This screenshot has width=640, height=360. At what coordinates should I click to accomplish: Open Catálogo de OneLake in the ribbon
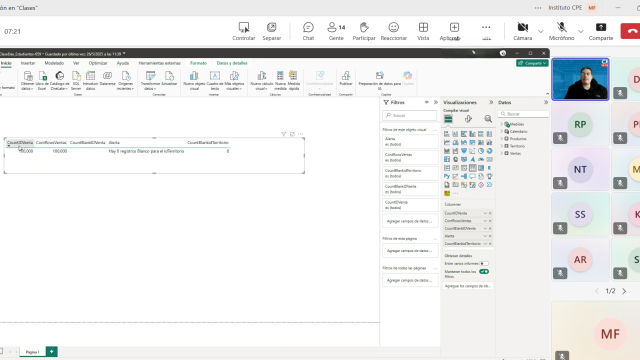coord(60,80)
